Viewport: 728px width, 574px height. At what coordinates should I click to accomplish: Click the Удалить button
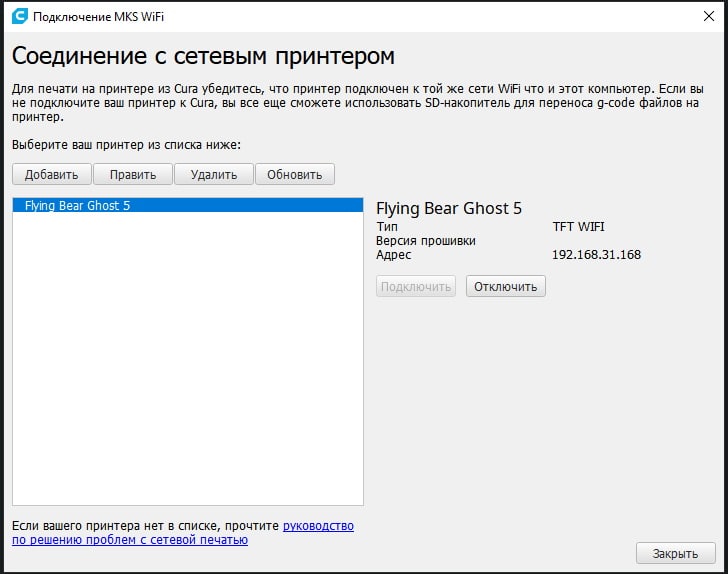214,174
